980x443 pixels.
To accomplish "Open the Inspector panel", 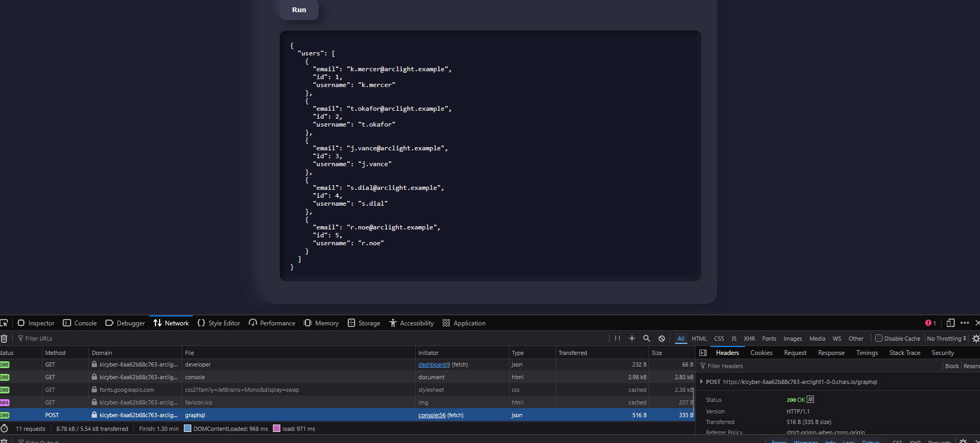I will coord(36,323).
